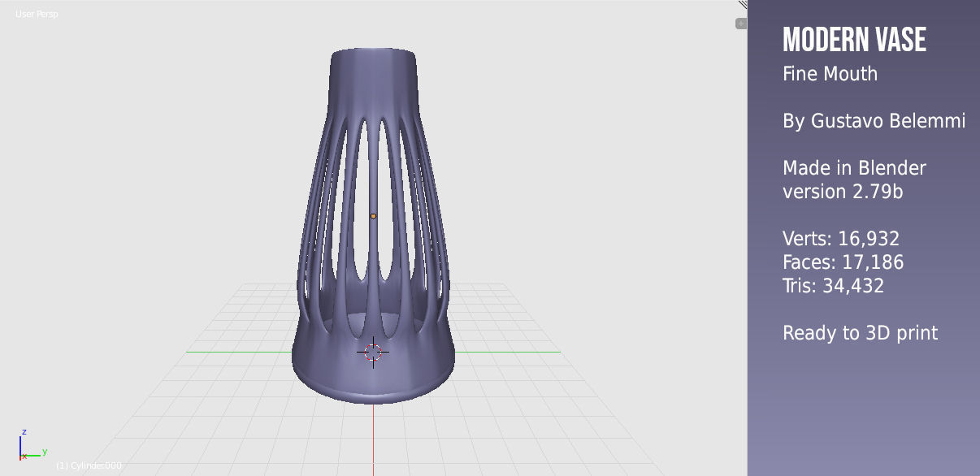The width and height of the screenshot is (980, 476).
Task: Click the 'Fine Mouth' subtitle
Action: (x=830, y=74)
